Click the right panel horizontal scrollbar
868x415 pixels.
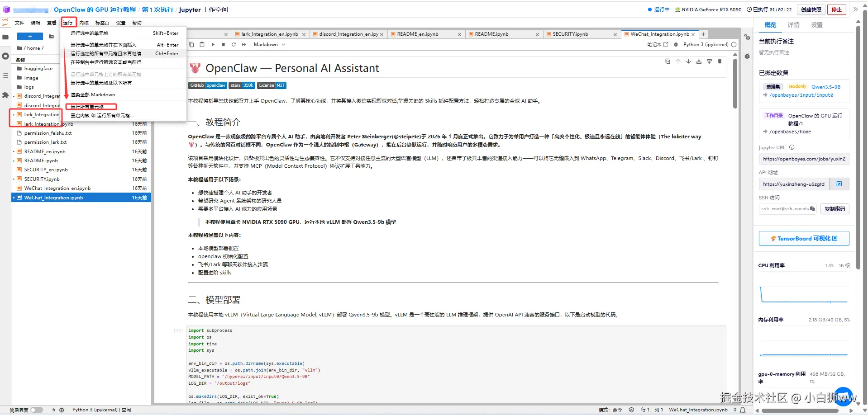coord(800,410)
